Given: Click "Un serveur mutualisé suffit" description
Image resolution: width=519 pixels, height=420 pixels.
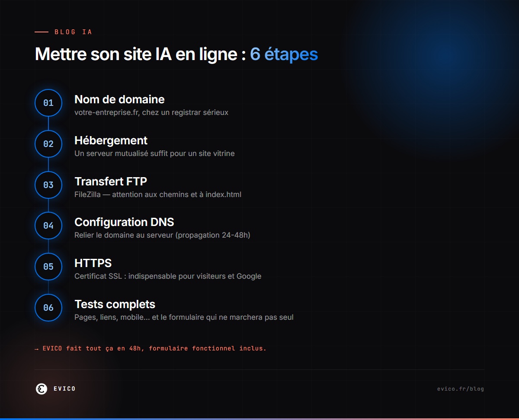Looking at the screenshot, I should click(154, 153).
